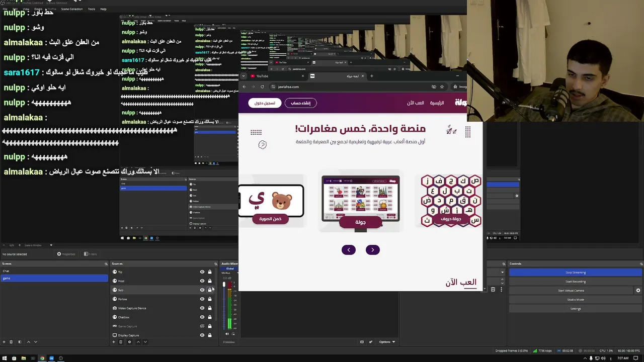Viewport: 644px width, 362px height.
Task: Pop out the Sources dock panel
Action: click(x=215, y=263)
